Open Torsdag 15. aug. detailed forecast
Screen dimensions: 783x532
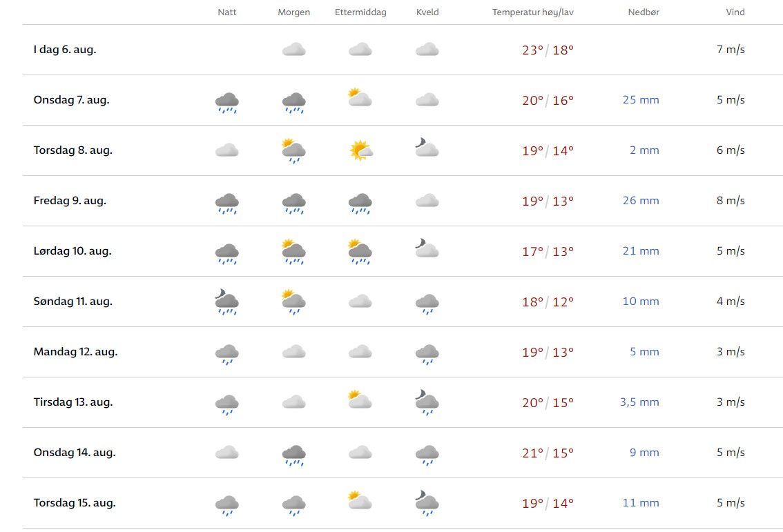[x=74, y=503]
